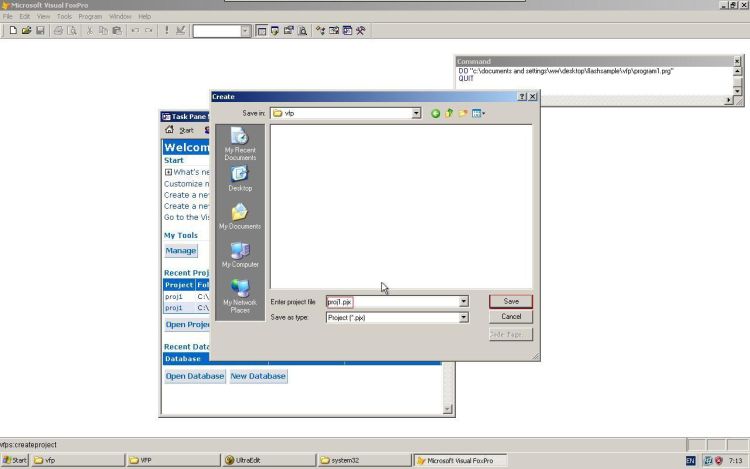Click the Command window scroll up arrow
This screenshot has height=469, width=750.
coord(737,72)
